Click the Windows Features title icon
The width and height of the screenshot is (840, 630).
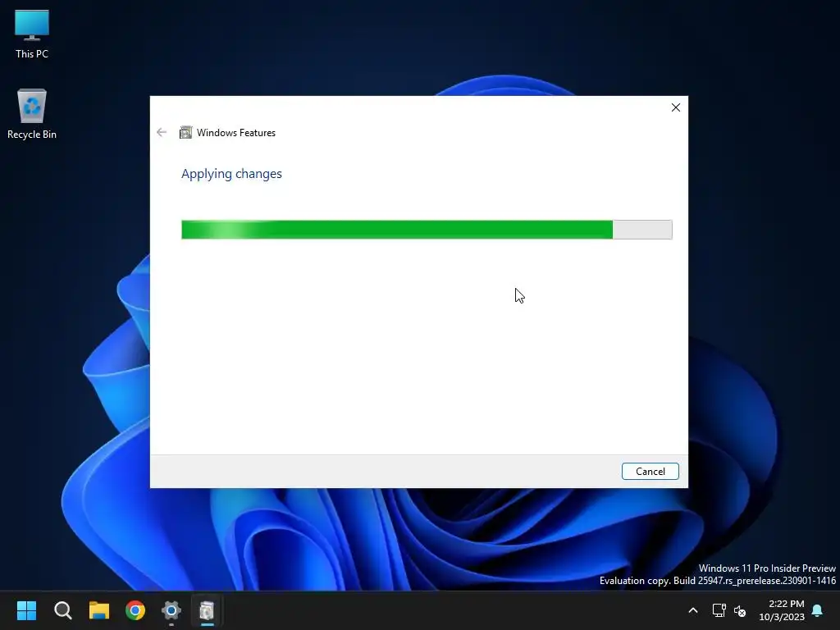coord(185,132)
